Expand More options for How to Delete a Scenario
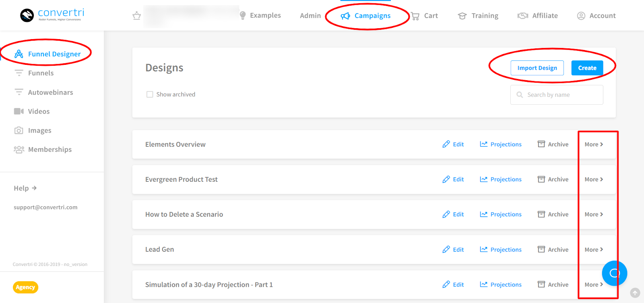Viewport: 644px width, 303px height. click(x=594, y=214)
